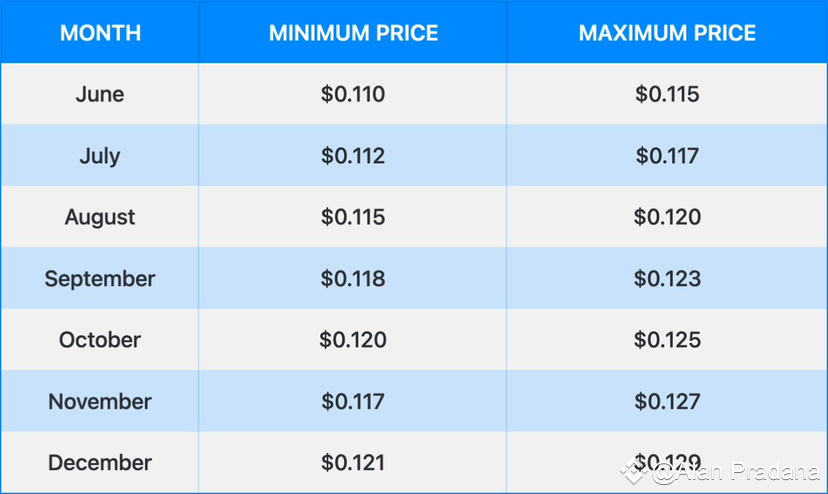Select the December month cell
The width and height of the screenshot is (828, 494).
[100, 463]
